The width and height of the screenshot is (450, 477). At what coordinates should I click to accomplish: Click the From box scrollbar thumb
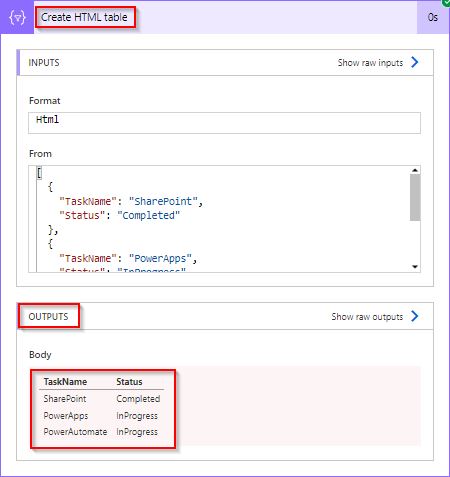pyautogui.click(x=415, y=197)
